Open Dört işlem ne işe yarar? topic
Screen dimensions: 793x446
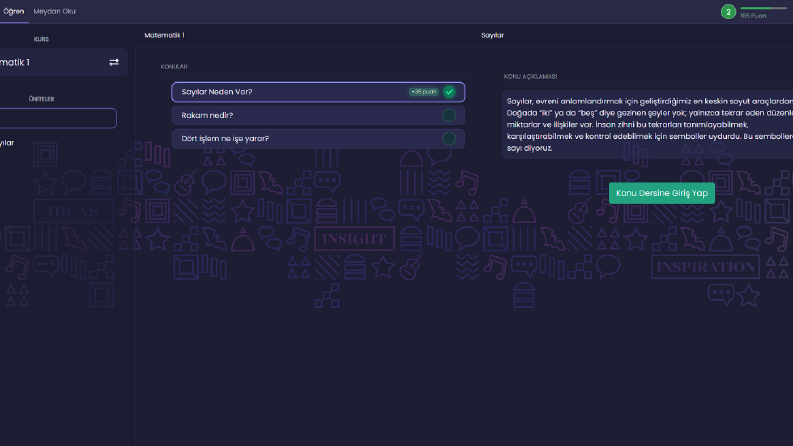tap(318, 139)
